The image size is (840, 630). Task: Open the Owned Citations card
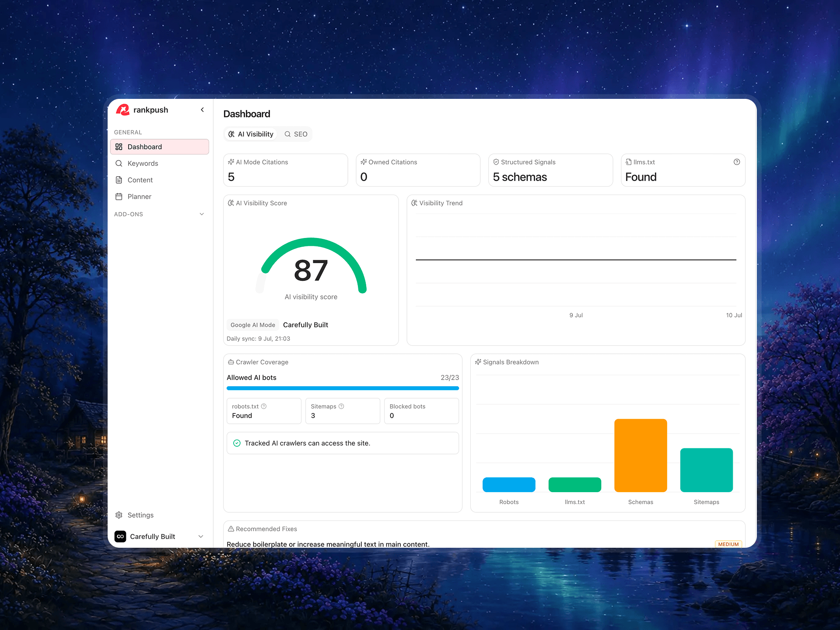click(418, 170)
